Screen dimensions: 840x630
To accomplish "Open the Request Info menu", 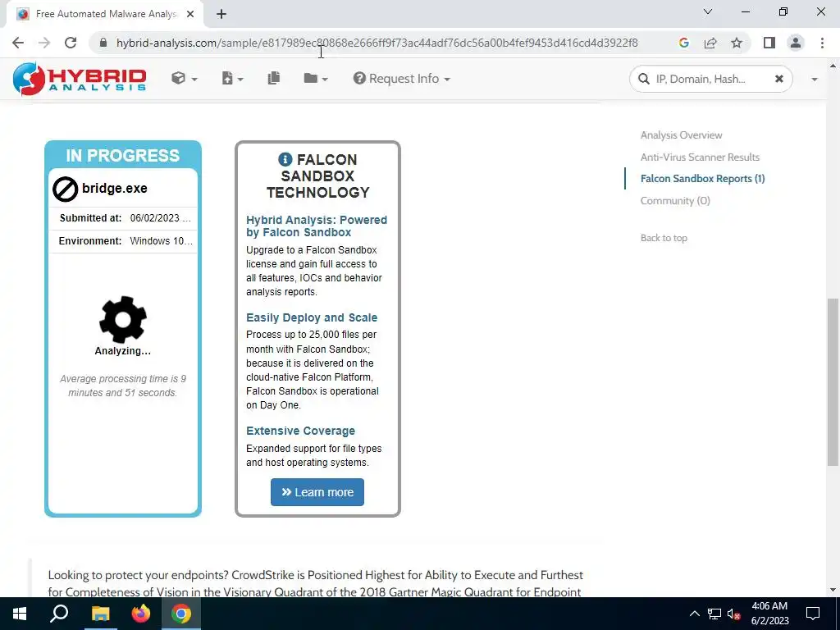I will click(x=401, y=79).
